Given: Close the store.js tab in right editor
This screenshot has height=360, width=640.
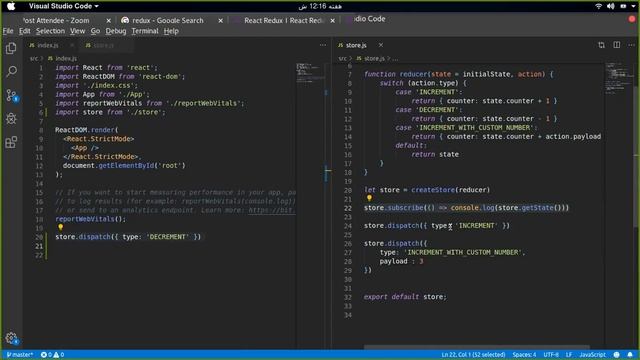Looking at the screenshot, I should click(x=380, y=45).
